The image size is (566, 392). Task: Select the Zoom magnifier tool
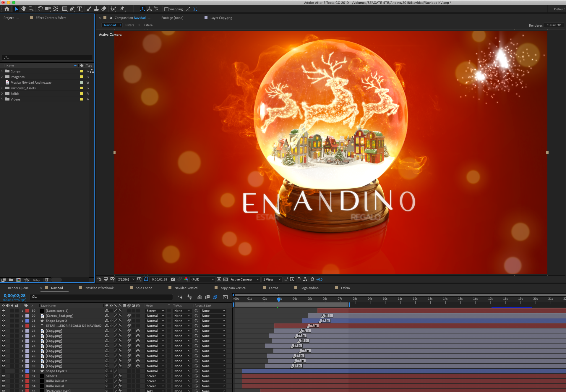point(31,9)
